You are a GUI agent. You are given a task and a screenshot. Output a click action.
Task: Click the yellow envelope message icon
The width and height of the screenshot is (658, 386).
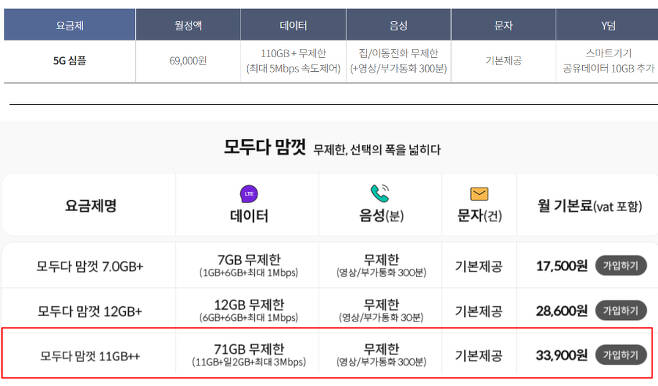pyautogui.click(x=479, y=194)
